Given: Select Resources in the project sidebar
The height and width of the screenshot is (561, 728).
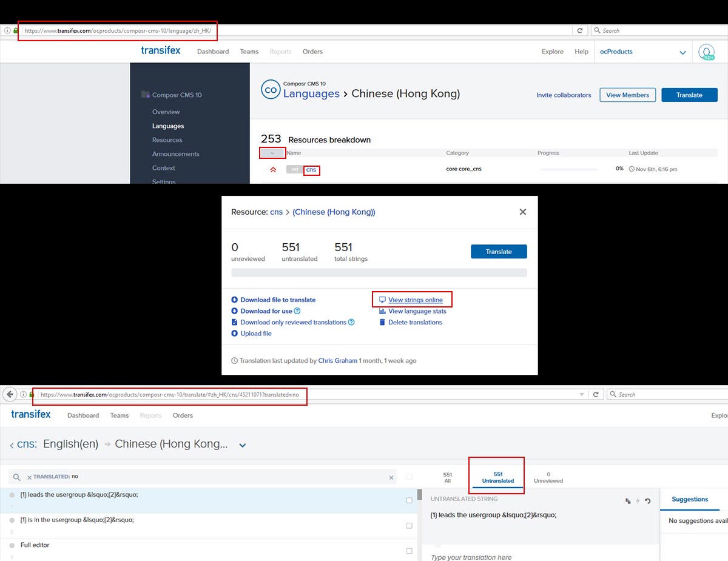Looking at the screenshot, I should pos(167,140).
